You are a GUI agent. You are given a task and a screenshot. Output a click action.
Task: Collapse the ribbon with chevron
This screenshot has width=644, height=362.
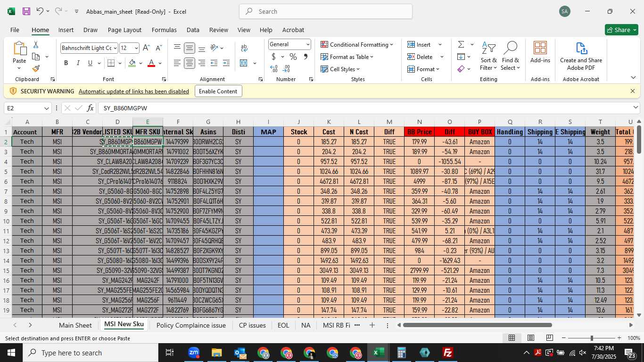click(x=633, y=78)
